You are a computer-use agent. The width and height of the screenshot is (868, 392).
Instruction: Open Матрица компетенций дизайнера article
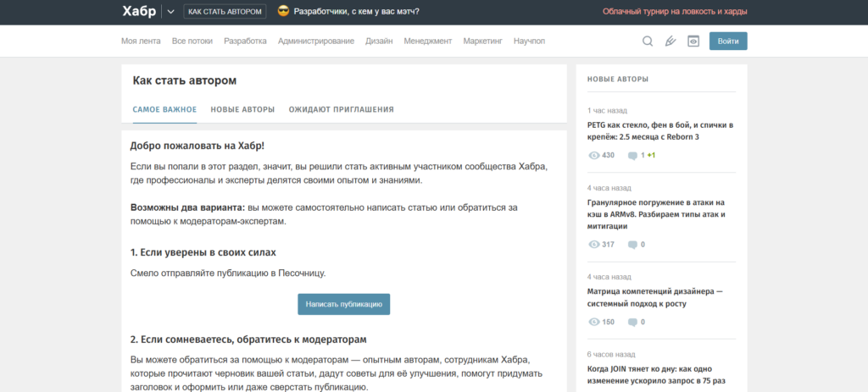(x=655, y=297)
